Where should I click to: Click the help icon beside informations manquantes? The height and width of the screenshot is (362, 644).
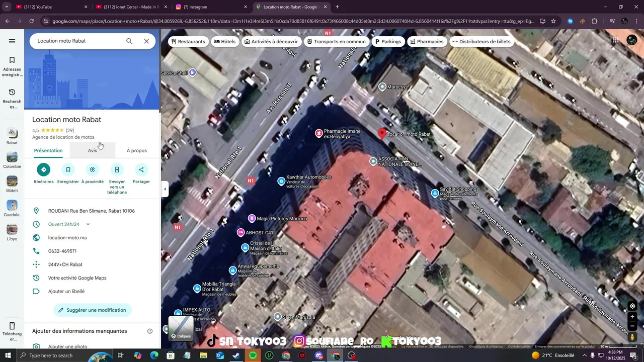tap(150, 331)
